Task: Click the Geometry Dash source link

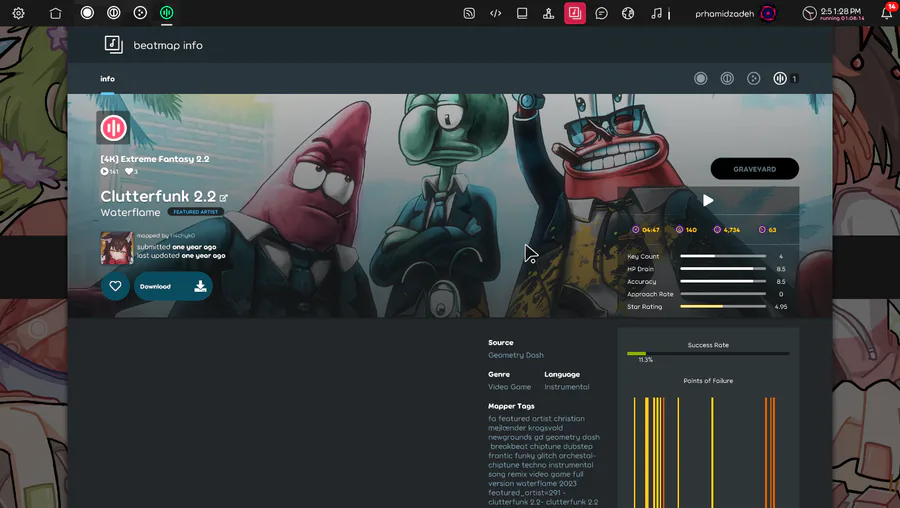Action: [x=515, y=355]
